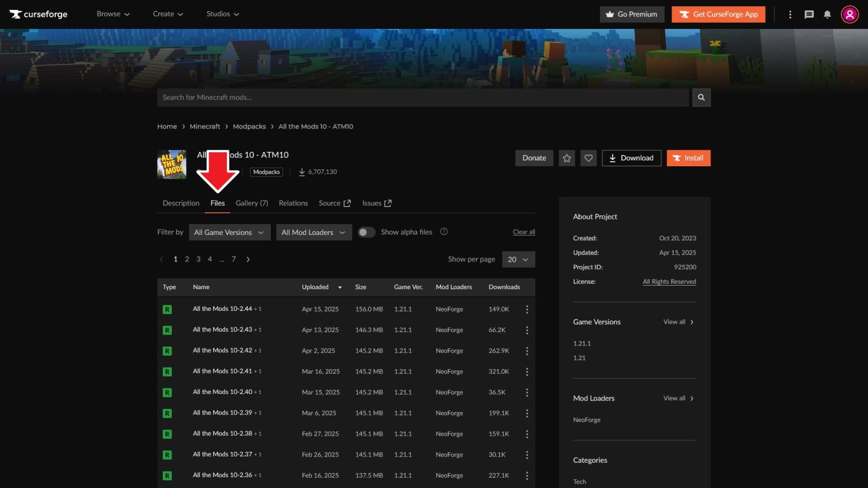Open options menu for All the Mods 10-2.41
The image size is (868, 488).
[x=527, y=371]
